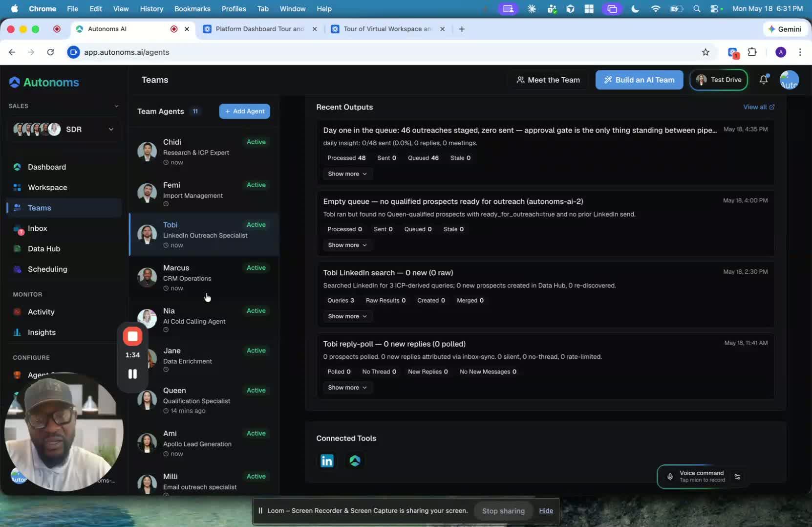812x527 pixels.
Task: Click Build an AI Team button
Action: 639,80
